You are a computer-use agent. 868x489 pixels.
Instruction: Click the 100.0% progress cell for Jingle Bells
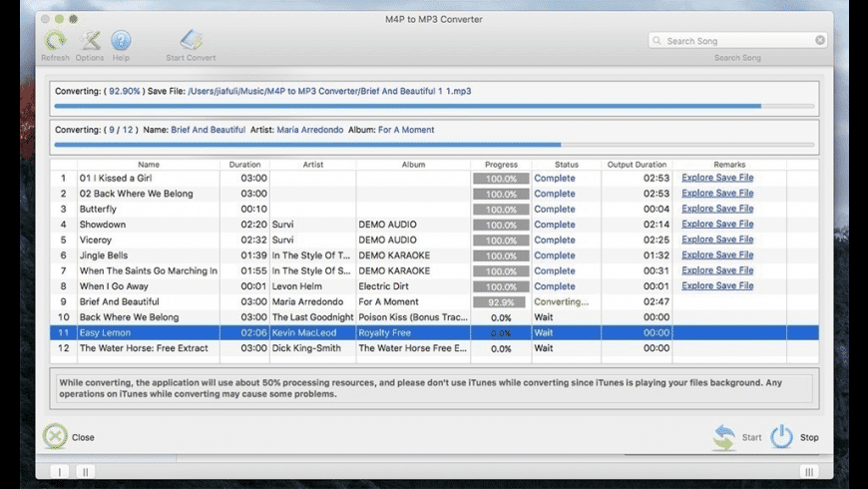tap(501, 255)
